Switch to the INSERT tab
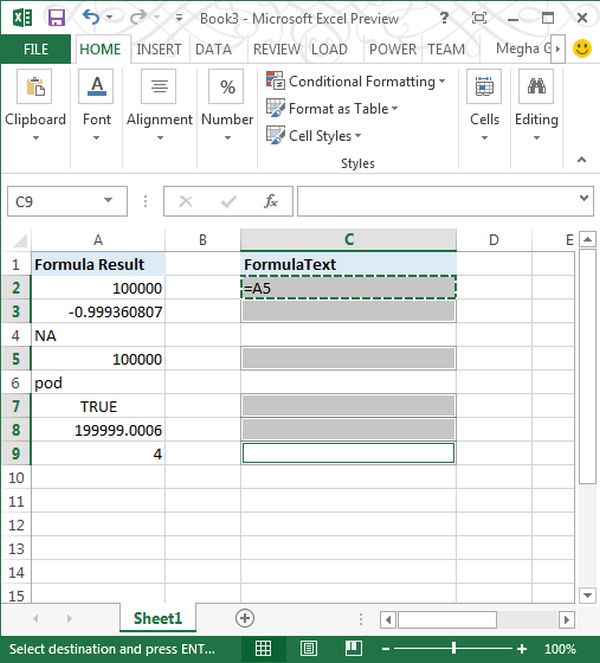 pos(159,49)
